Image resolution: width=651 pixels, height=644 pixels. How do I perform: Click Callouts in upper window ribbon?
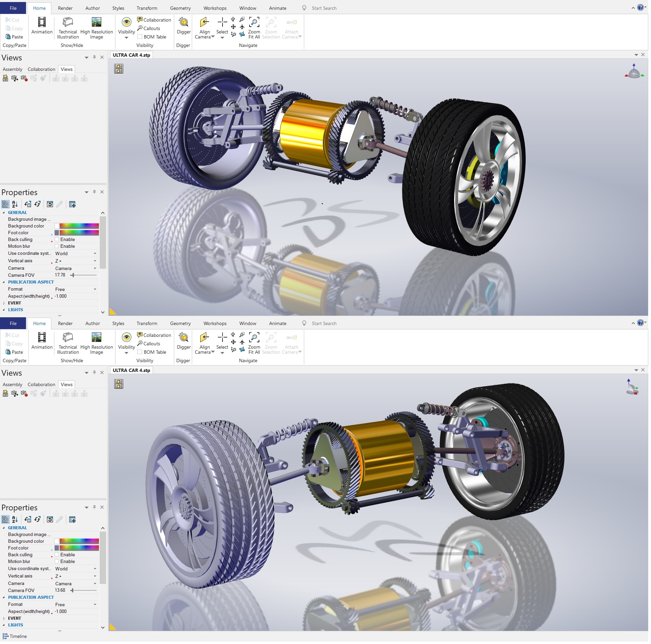pos(149,28)
